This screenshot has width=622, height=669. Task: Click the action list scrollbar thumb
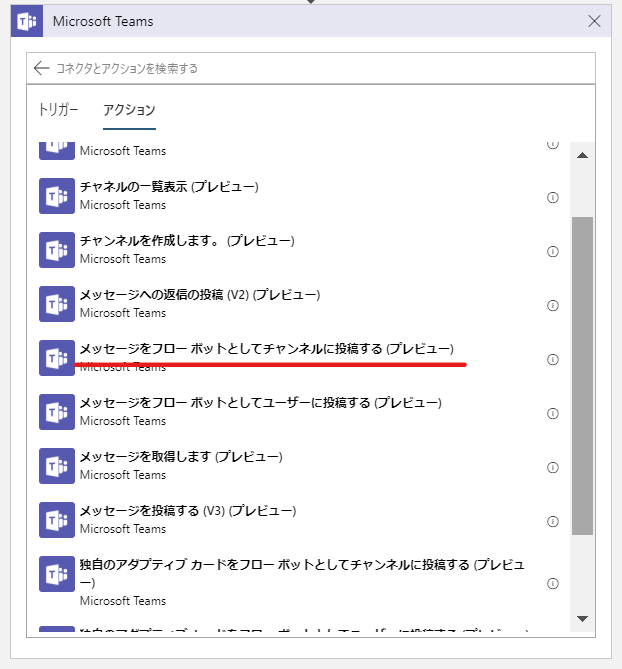582,375
